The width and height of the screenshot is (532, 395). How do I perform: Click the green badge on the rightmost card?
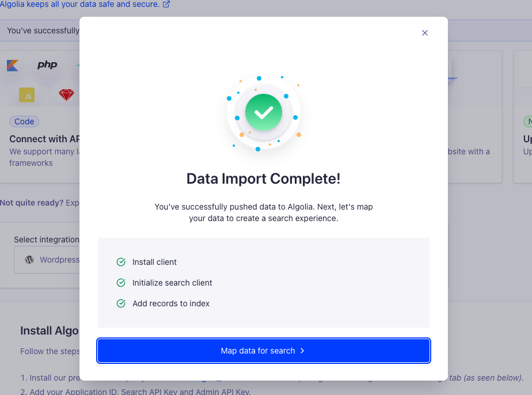tap(528, 121)
